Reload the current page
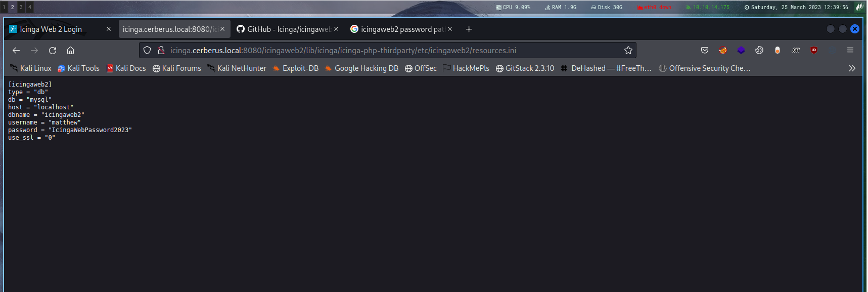 (53, 50)
